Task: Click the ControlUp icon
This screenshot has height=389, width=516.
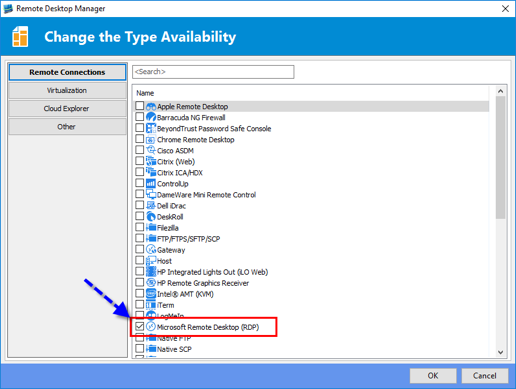Action: pos(151,184)
